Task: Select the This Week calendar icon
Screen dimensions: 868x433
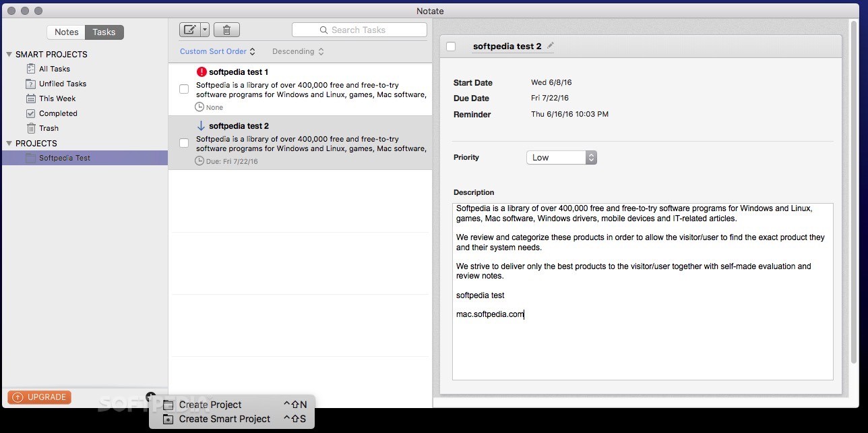Action: [x=30, y=98]
